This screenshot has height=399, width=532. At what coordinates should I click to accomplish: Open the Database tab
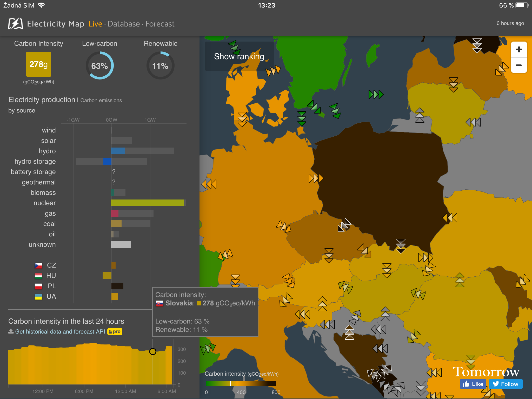tap(124, 24)
